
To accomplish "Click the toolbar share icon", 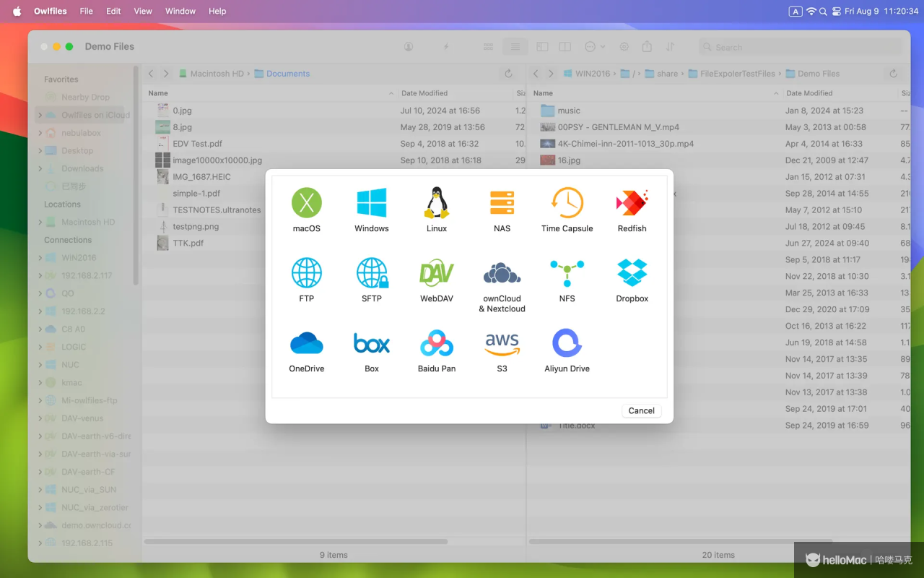I will click(647, 46).
